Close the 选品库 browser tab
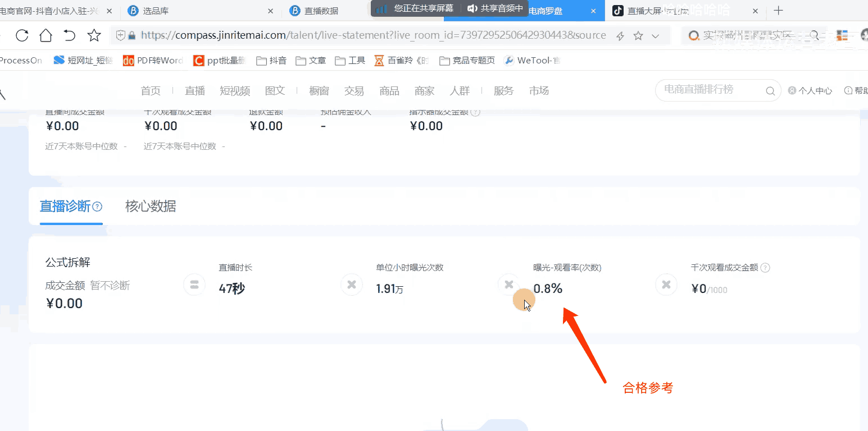The height and width of the screenshot is (431, 868). 271,11
